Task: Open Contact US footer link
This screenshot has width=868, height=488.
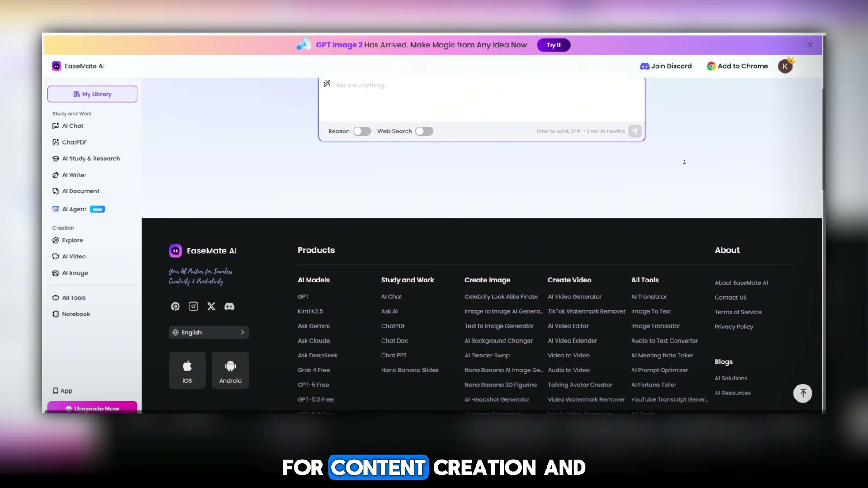Action: [x=731, y=297]
